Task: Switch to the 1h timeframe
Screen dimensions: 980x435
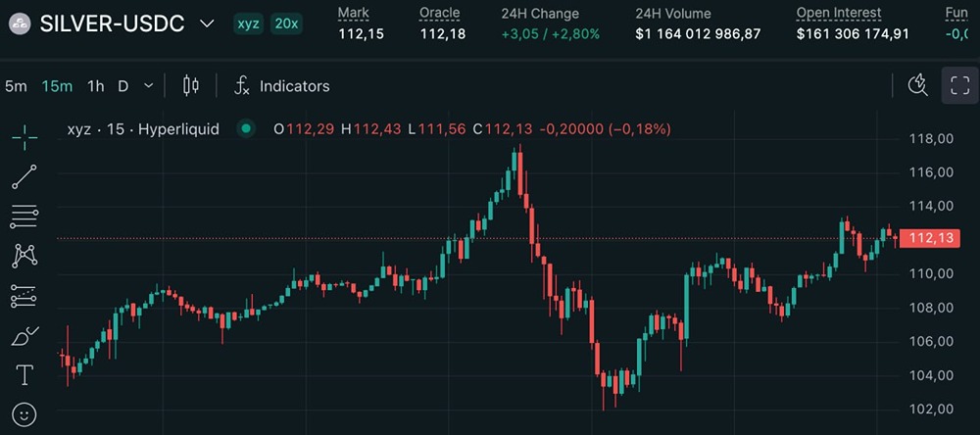Action: pyautogui.click(x=95, y=86)
